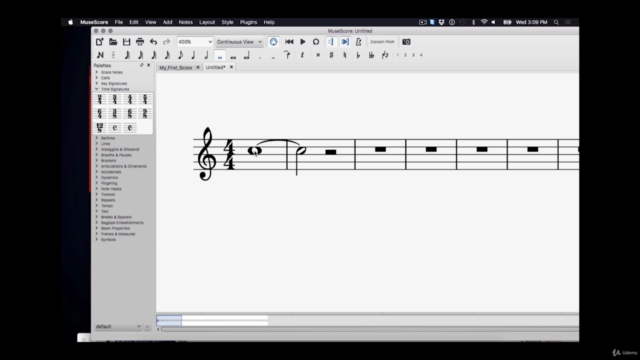Toggle Concert Pitch button
The height and width of the screenshot is (360, 640).
[x=382, y=42]
